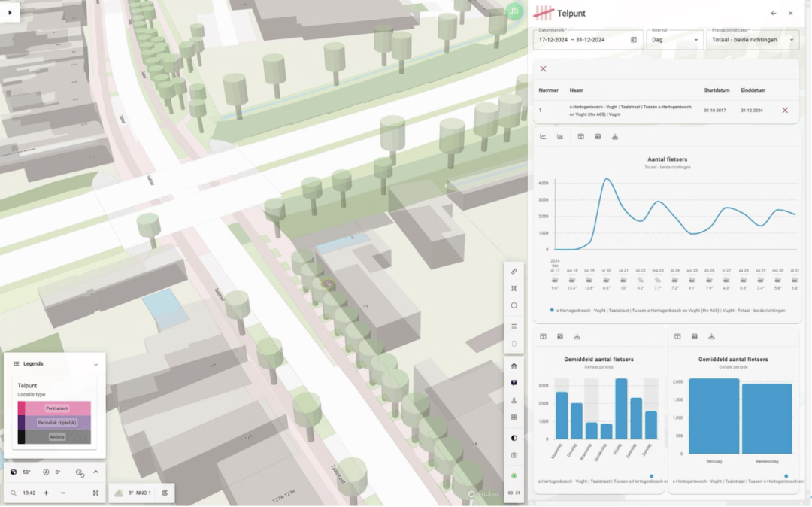Toggle fullscreen map view

[96, 493]
